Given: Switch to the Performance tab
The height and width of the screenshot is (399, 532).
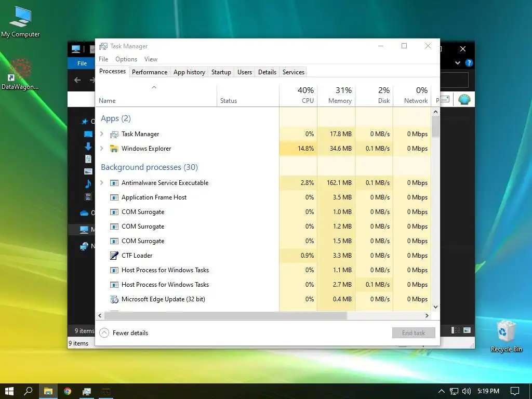Looking at the screenshot, I should (150, 72).
